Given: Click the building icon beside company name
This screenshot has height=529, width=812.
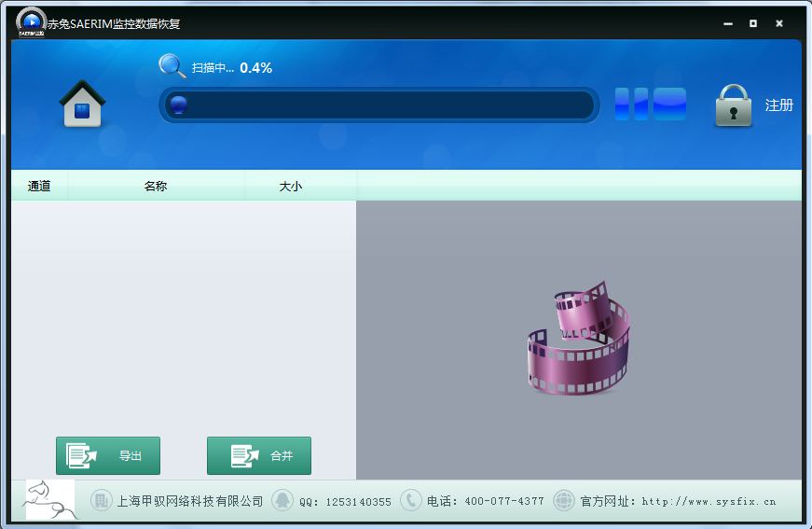Looking at the screenshot, I should 101,500.
